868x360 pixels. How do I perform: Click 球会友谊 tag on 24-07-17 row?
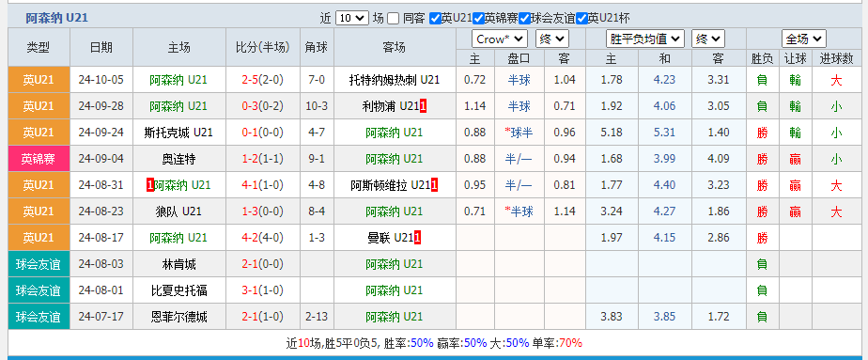(39, 317)
